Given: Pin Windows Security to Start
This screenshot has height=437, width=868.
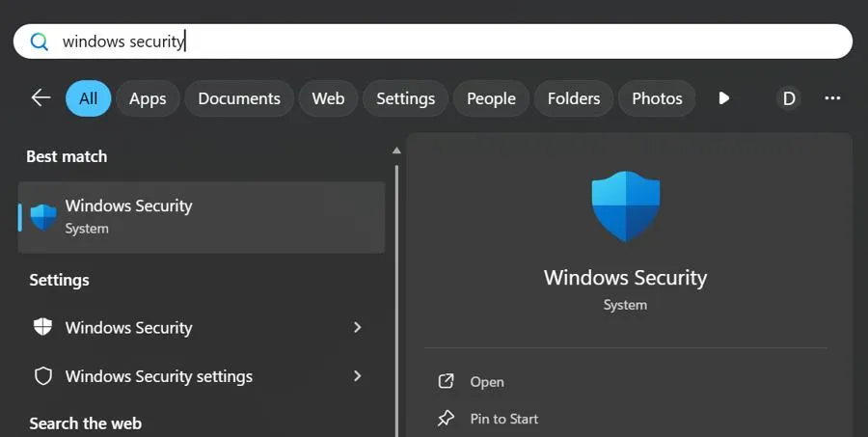Looking at the screenshot, I should [503, 419].
